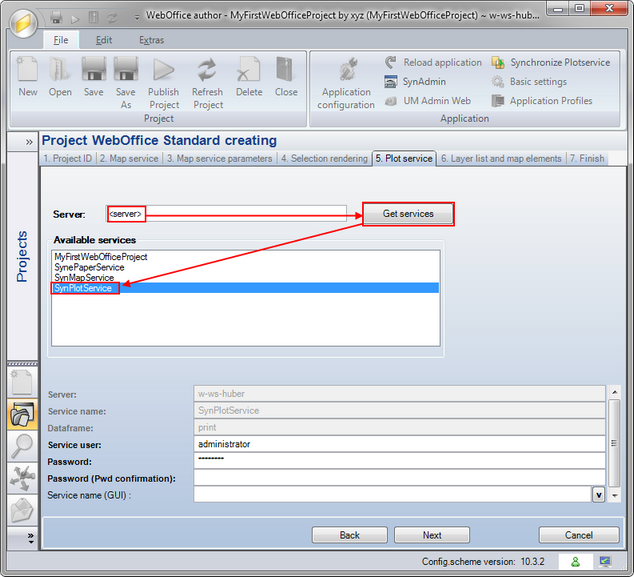This screenshot has width=634, height=577.
Task: Go to step 2. Map service tab
Action: coord(129,159)
